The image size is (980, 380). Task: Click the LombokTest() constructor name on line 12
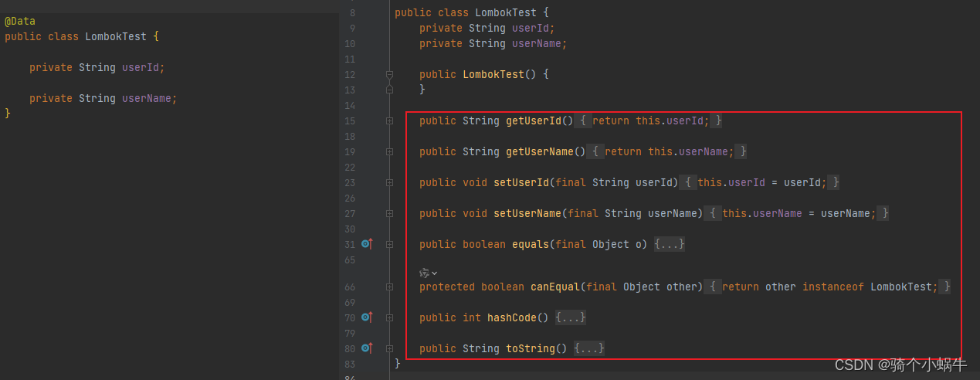pos(493,74)
